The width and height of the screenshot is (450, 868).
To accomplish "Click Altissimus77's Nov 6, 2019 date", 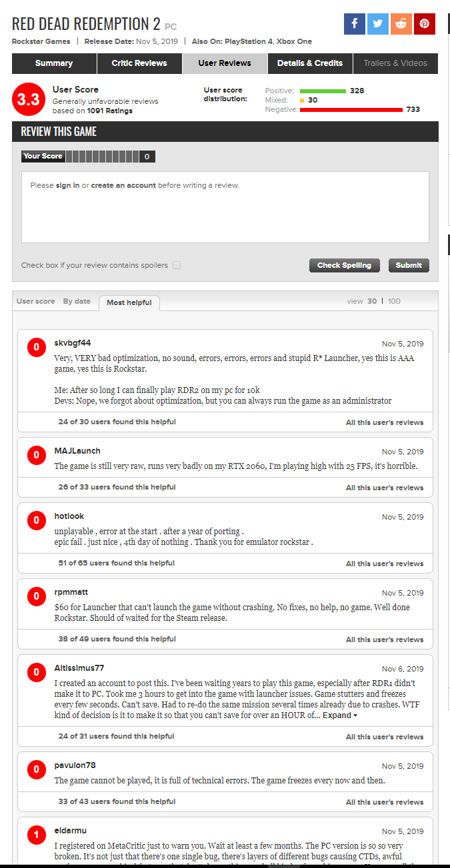I will (403, 669).
